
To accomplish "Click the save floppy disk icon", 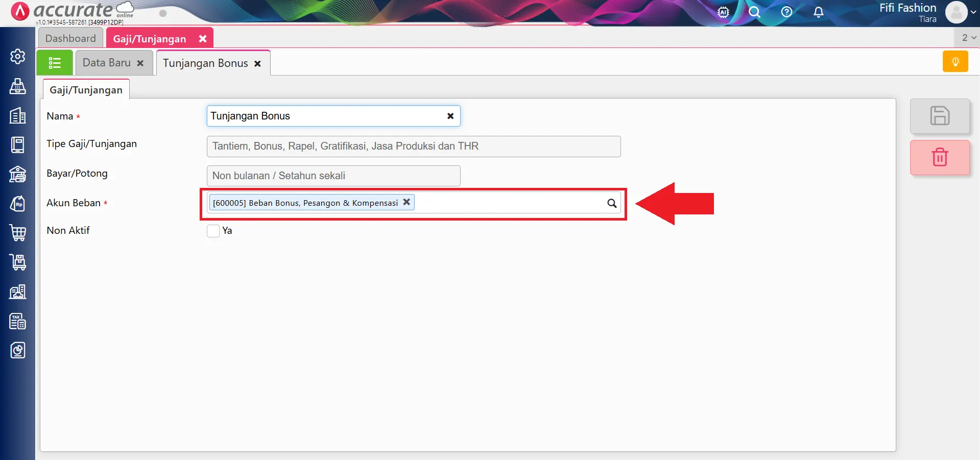I will [x=939, y=116].
